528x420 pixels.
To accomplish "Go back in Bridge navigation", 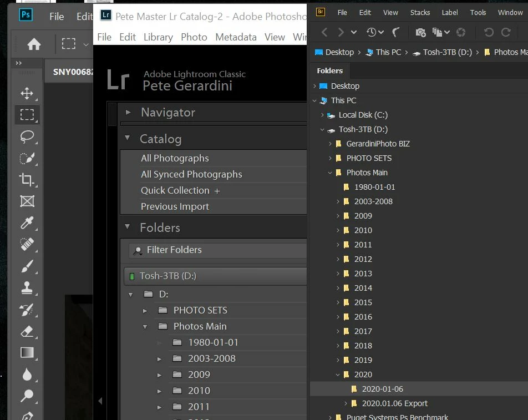I will [x=324, y=32].
